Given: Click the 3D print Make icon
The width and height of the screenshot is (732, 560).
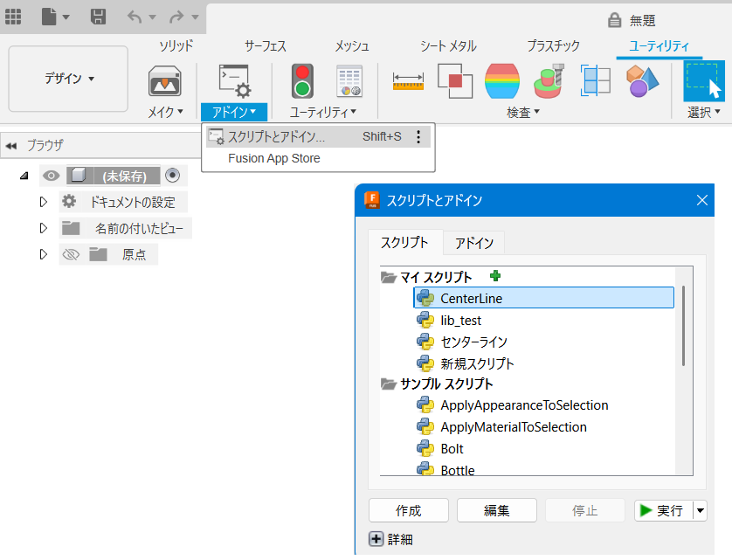Looking at the screenshot, I should pyautogui.click(x=165, y=82).
